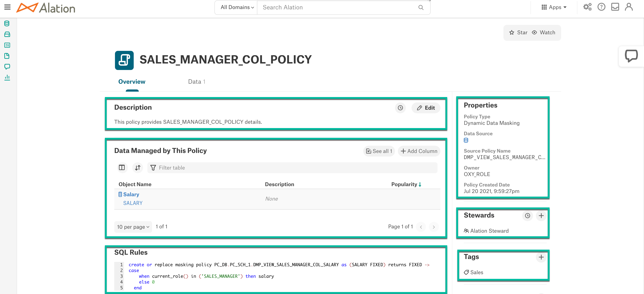
Task: Star this policy
Action: pos(518,32)
